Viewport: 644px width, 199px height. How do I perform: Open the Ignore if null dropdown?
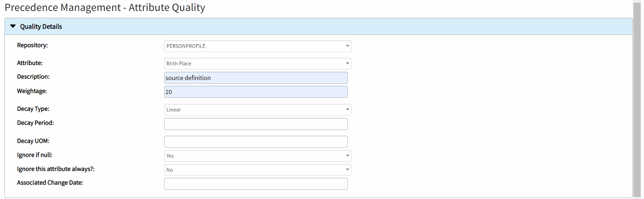254,156
